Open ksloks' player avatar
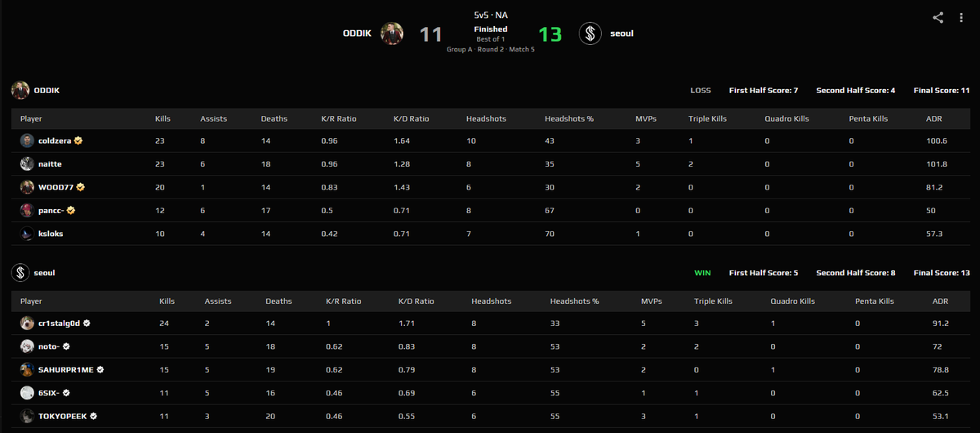The width and height of the screenshot is (980, 433). 27,234
